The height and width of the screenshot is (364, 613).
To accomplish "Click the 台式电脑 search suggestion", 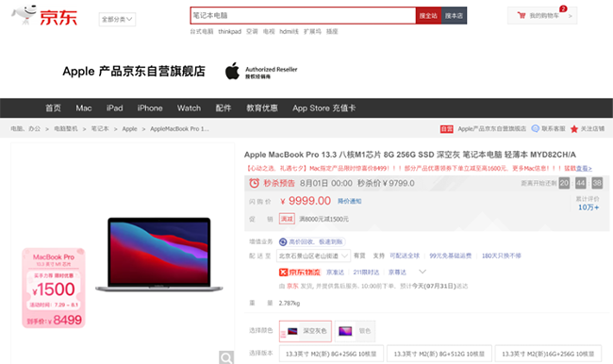I will coord(202,32).
